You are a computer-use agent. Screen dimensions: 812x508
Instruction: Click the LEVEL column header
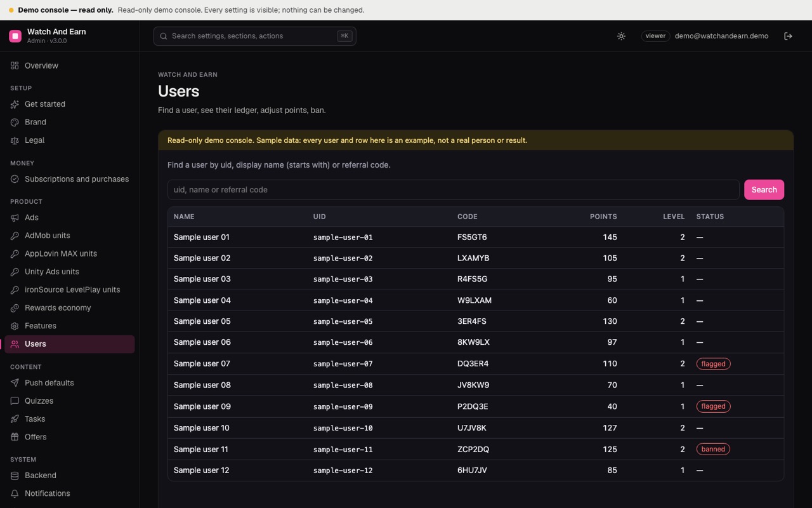(674, 217)
